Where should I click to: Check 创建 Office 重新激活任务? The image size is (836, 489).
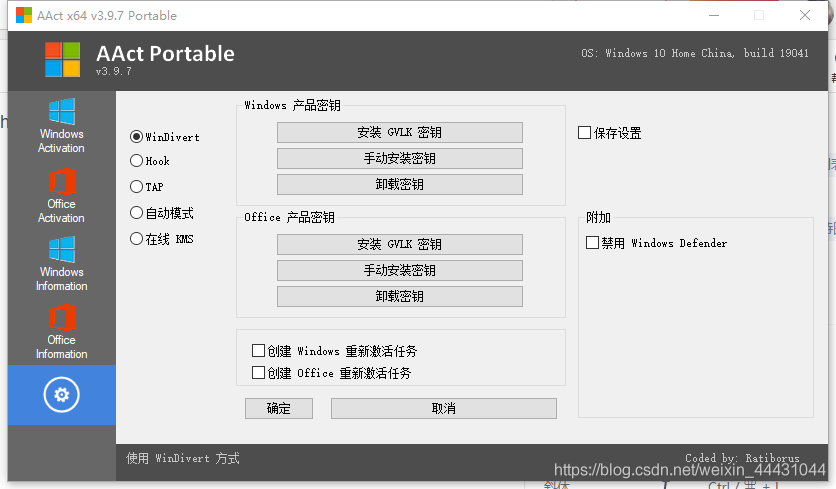click(258, 373)
